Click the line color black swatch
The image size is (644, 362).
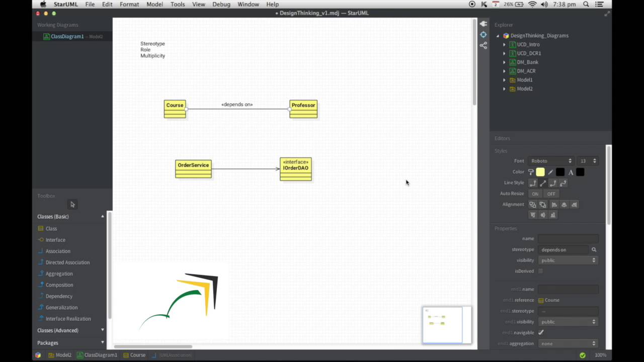coord(560,172)
